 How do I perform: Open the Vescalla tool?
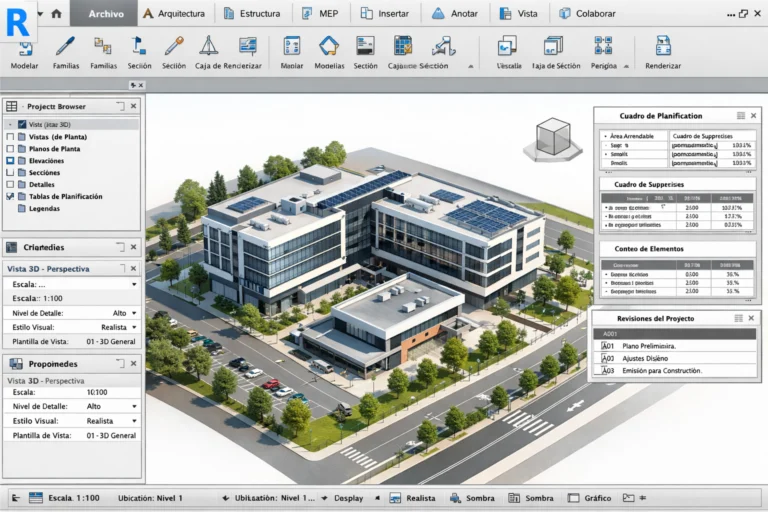pyautogui.click(x=507, y=46)
